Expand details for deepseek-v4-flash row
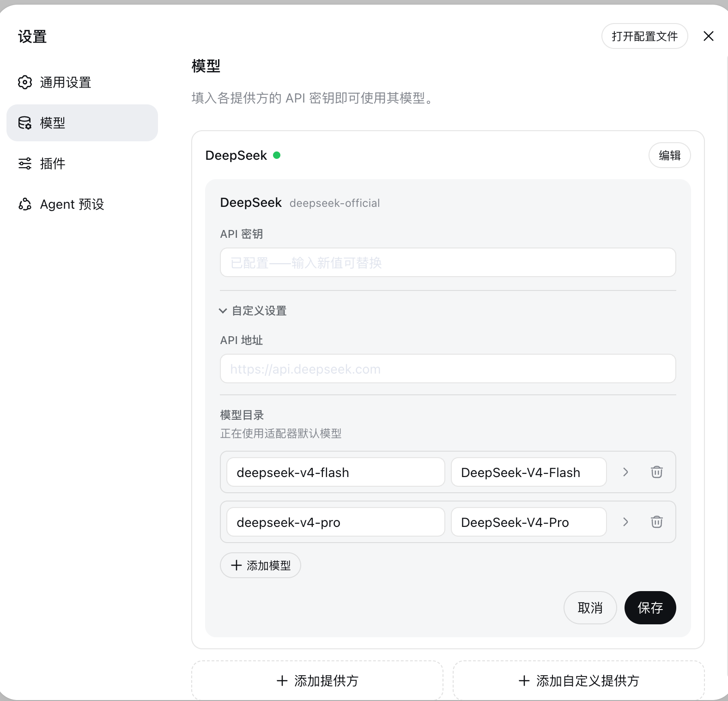Screen dimensions: 728x701 tap(625, 472)
